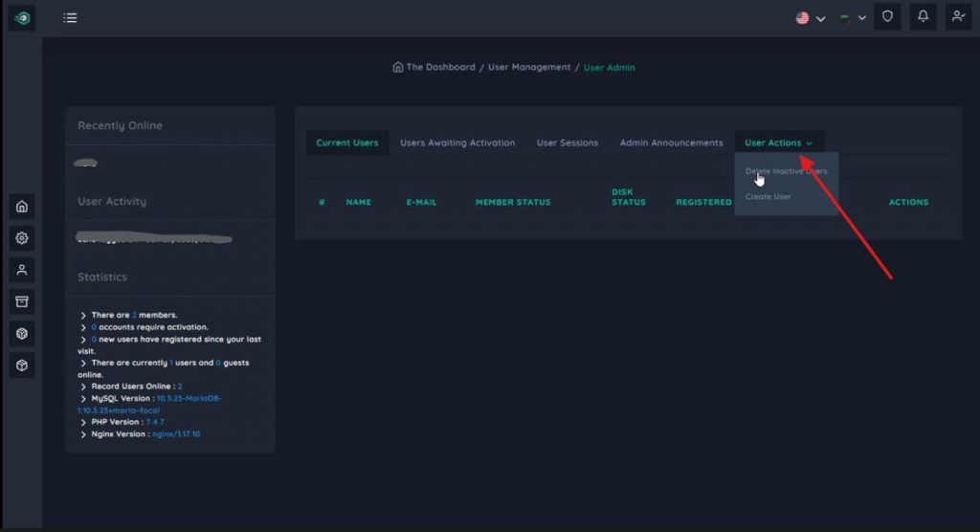
Task: Click chevron beside Record Users Online
Action: 83,387
